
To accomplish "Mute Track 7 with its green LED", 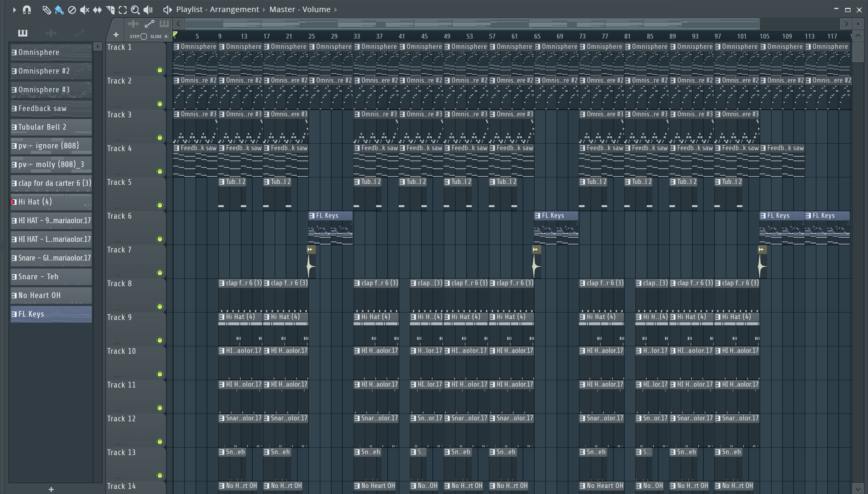I will coord(160,273).
